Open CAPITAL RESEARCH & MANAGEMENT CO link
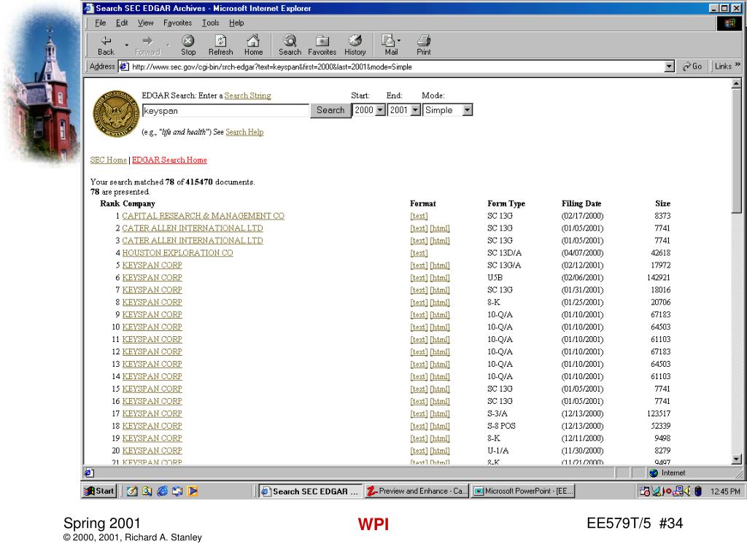The image size is (747, 560). (203, 216)
